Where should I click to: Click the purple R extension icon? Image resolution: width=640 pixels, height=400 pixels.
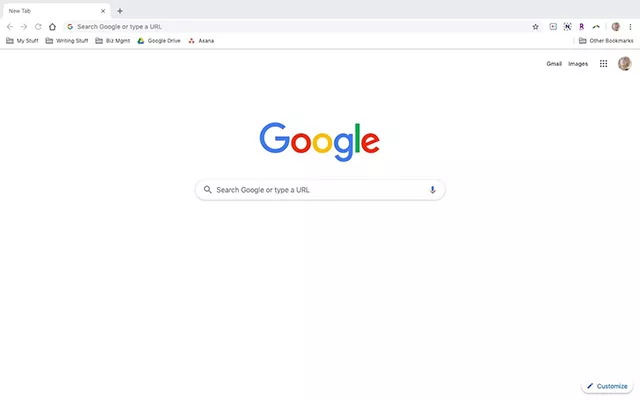click(582, 27)
